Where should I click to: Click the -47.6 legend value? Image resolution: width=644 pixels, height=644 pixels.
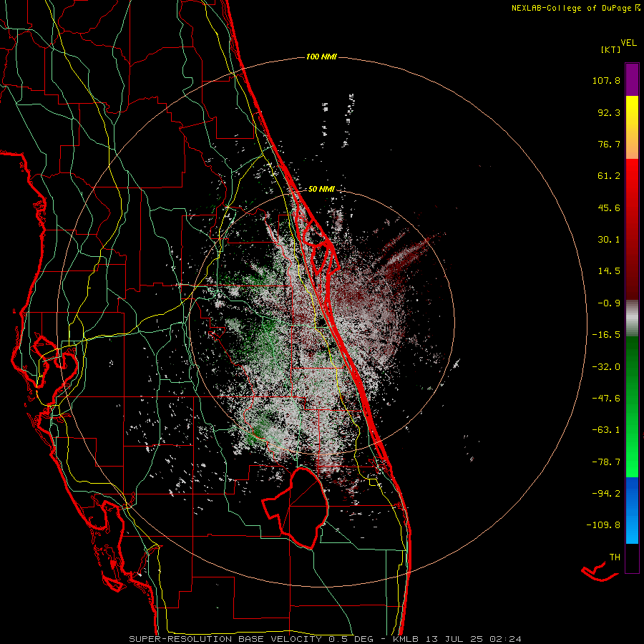pos(606,399)
